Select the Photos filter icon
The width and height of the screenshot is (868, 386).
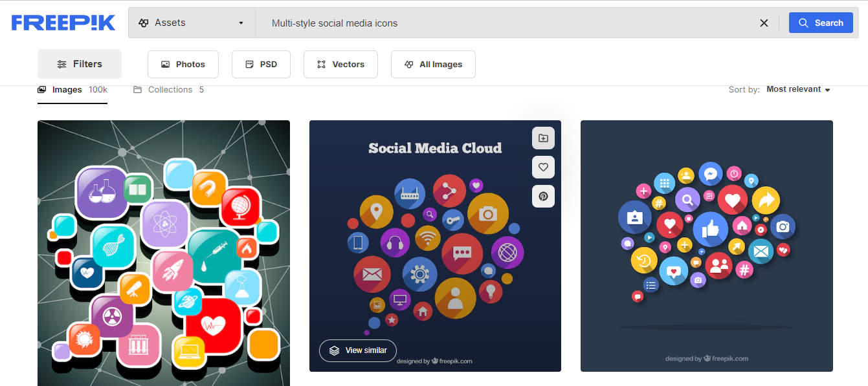[166, 64]
